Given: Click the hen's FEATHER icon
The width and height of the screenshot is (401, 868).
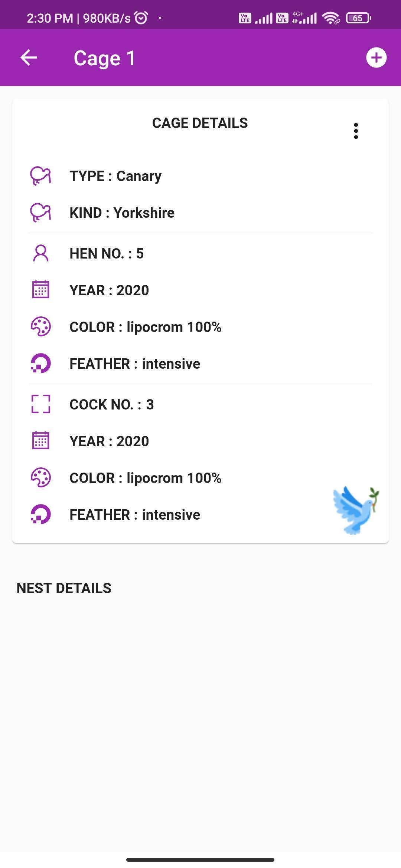Looking at the screenshot, I should [x=40, y=363].
